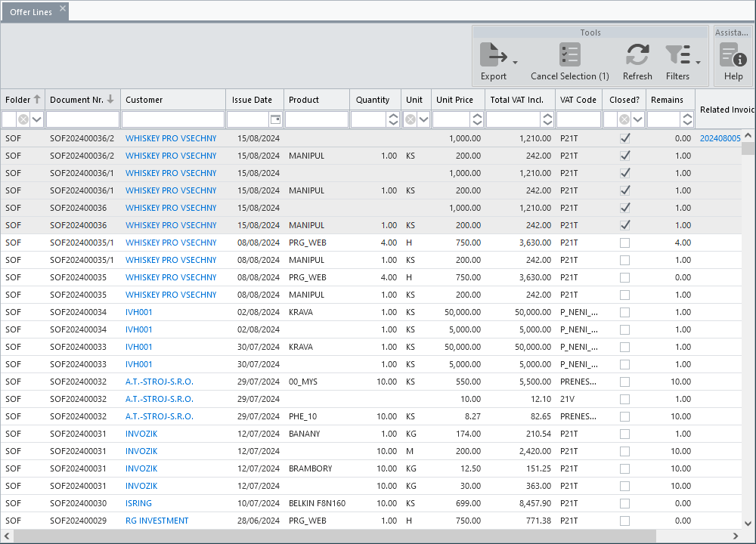Sort by Document Nr. column header

click(82, 100)
